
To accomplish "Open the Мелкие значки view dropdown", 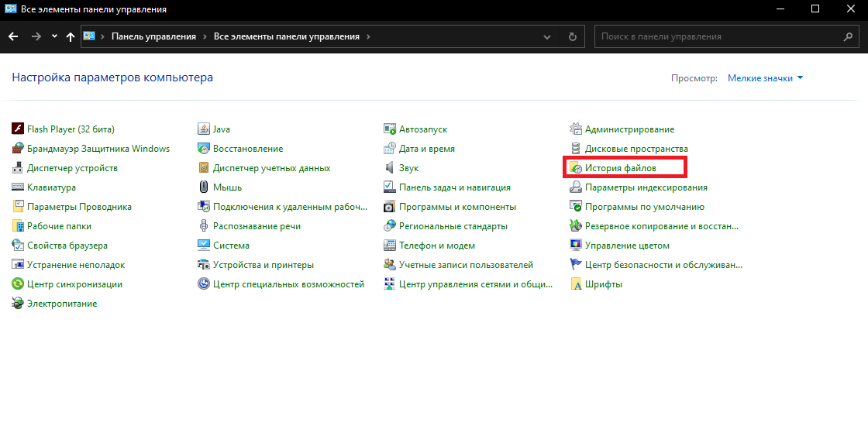I will coord(765,78).
